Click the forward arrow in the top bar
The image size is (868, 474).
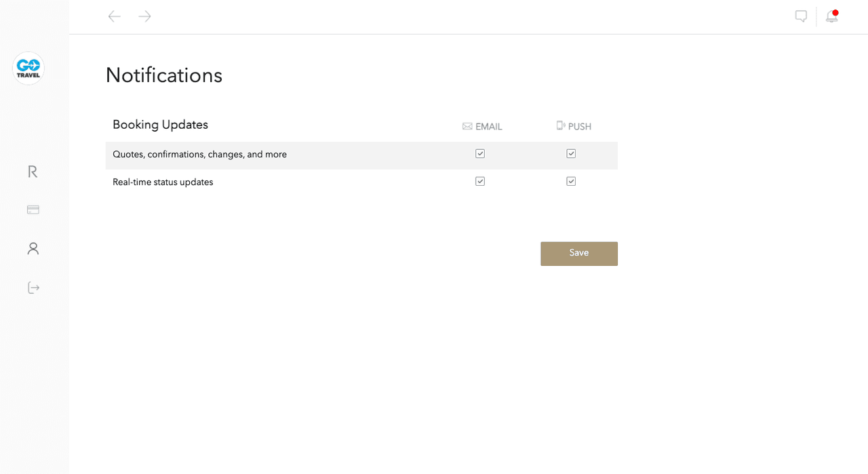[144, 16]
